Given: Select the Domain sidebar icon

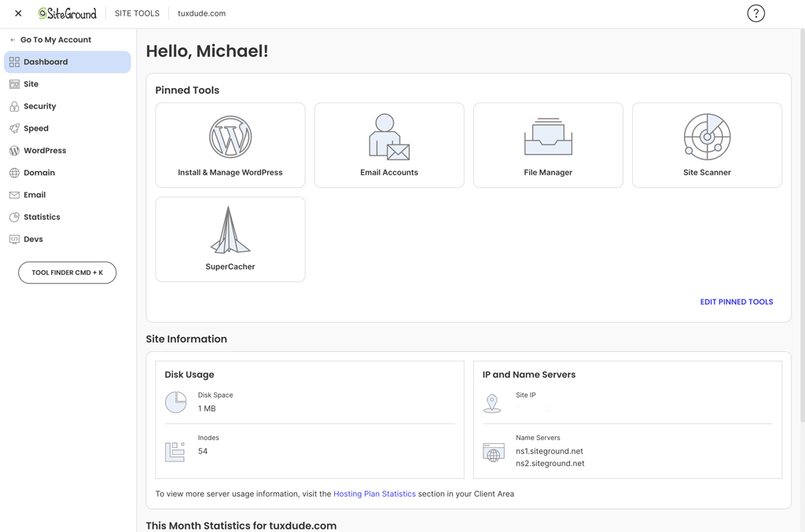Looking at the screenshot, I should (39, 172).
